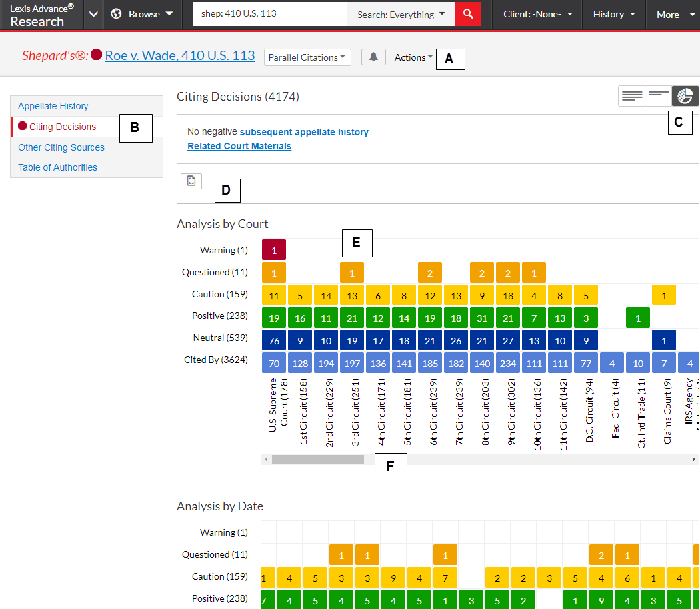Click Analysis by Date Positive cell showing 9

pyautogui.click(x=601, y=600)
